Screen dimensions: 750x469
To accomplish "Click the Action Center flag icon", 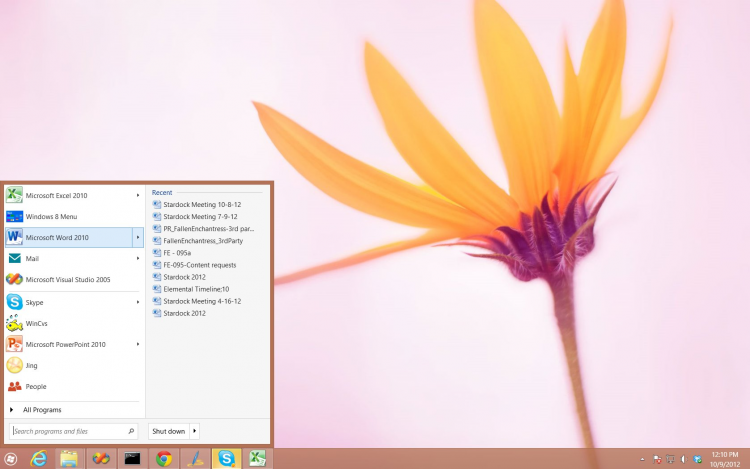I will tap(656, 458).
